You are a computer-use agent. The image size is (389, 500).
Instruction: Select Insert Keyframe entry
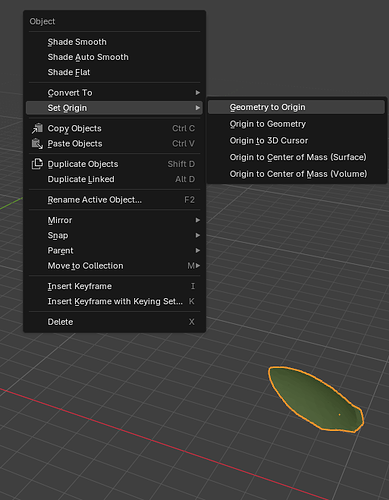click(114, 286)
